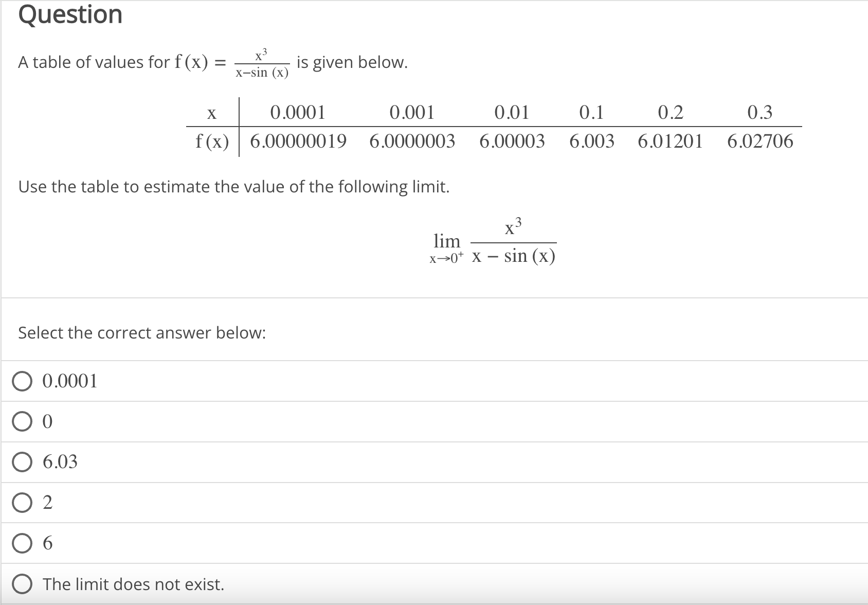
Task: Click the table value 6.02706
Action: pyautogui.click(x=760, y=142)
